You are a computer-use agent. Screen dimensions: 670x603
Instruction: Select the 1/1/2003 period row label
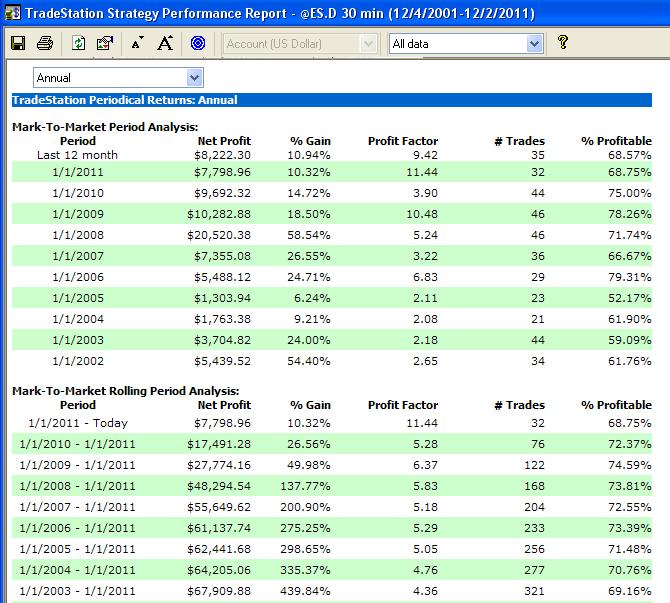tap(78, 340)
